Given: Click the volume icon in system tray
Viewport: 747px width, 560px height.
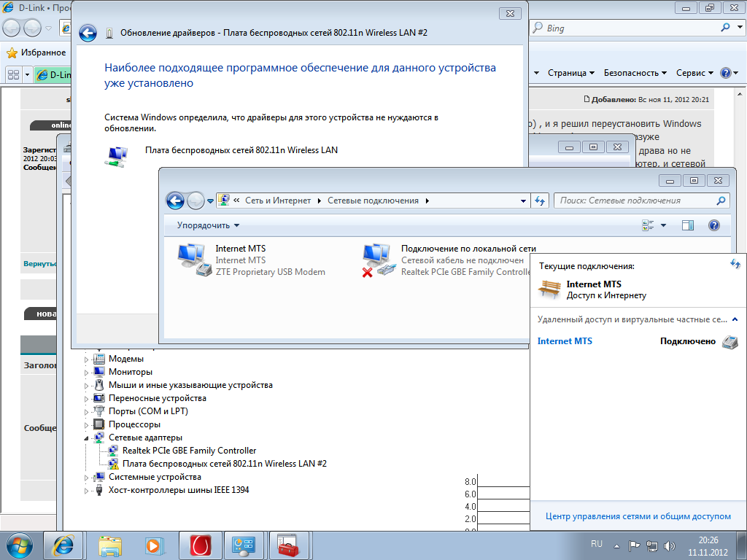Looking at the screenshot, I should click(x=669, y=545).
